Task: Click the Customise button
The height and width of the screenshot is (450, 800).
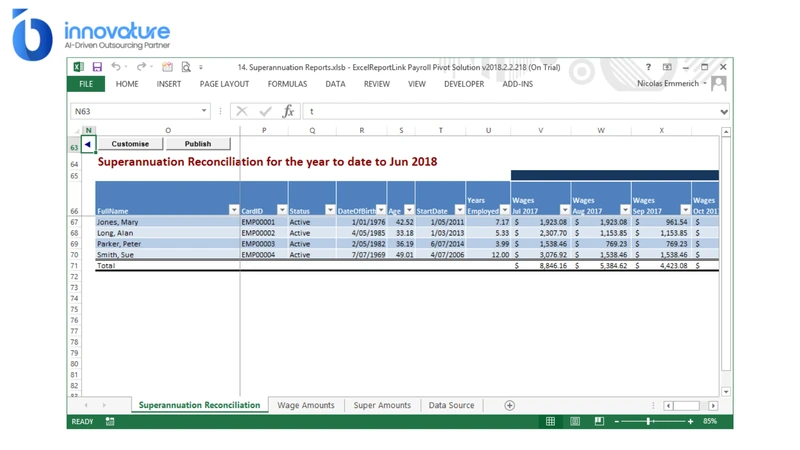Action: [x=130, y=144]
